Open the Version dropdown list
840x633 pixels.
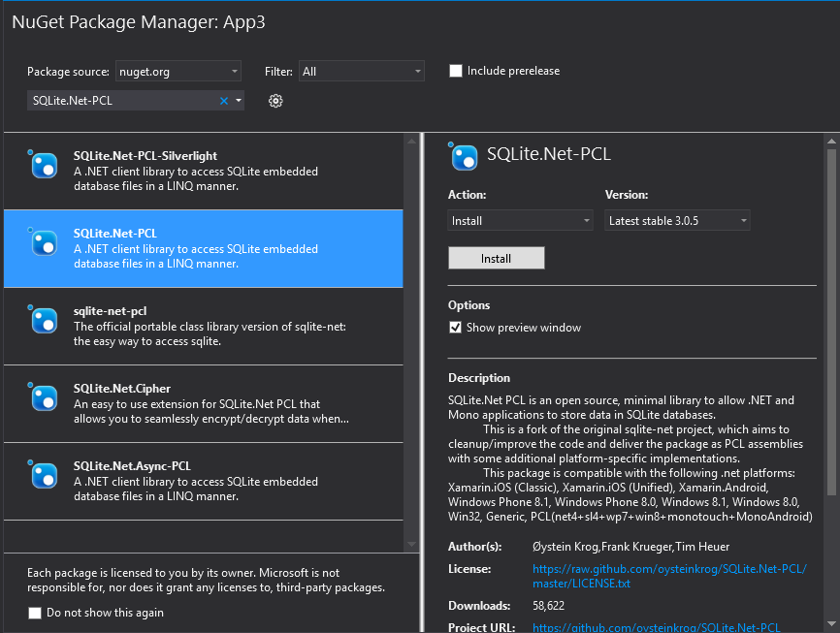[x=677, y=221]
